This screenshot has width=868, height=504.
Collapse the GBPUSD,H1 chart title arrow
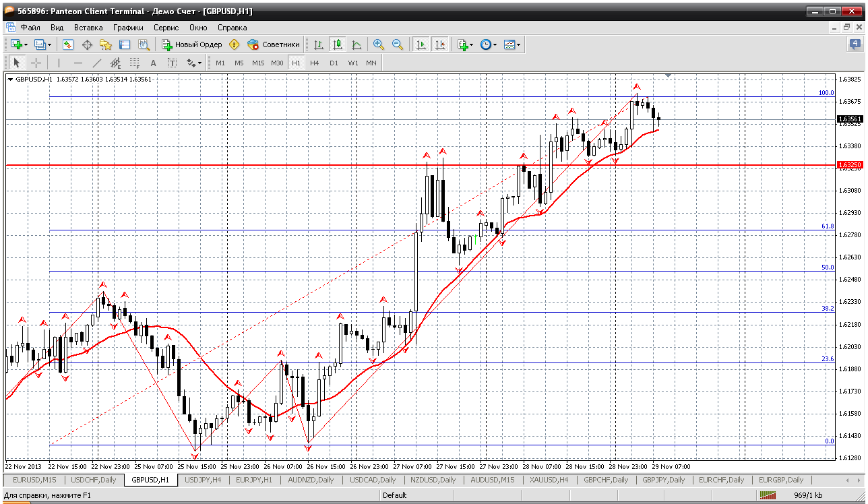10,79
